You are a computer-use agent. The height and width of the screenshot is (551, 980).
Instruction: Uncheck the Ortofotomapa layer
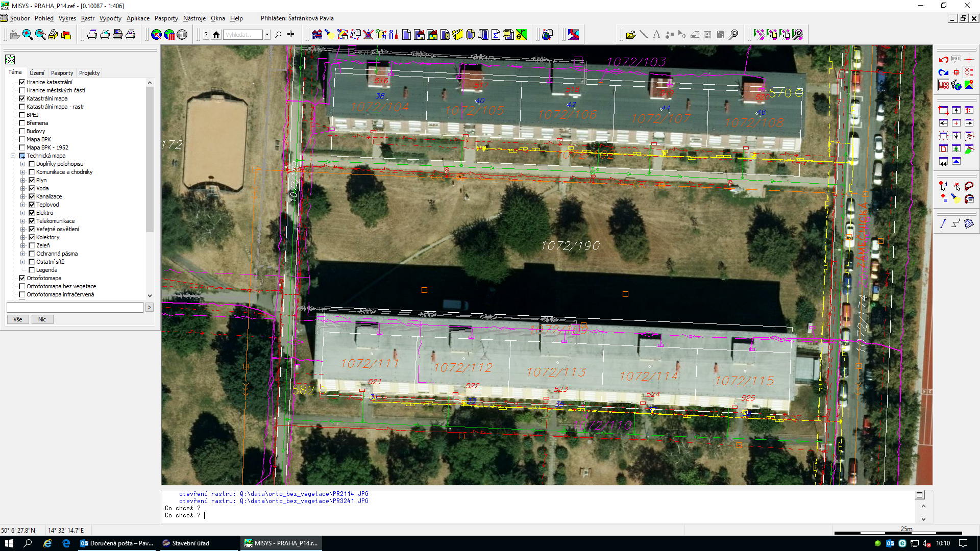coord(22,278)
